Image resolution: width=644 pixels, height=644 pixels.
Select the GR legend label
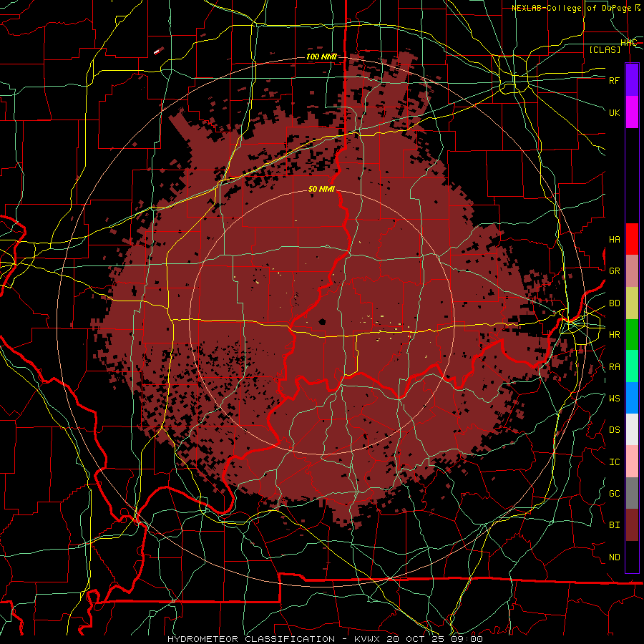pos(615,271)
